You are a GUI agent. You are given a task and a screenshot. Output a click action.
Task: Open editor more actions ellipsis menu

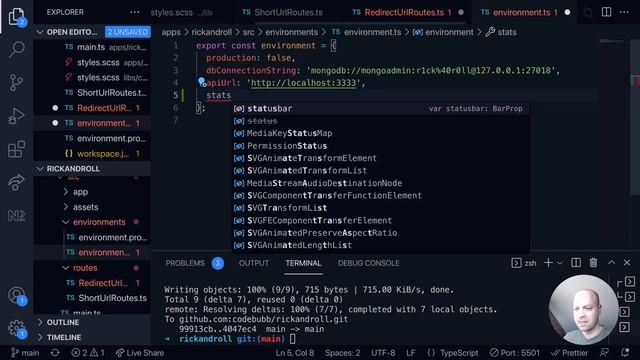point(624,12)
